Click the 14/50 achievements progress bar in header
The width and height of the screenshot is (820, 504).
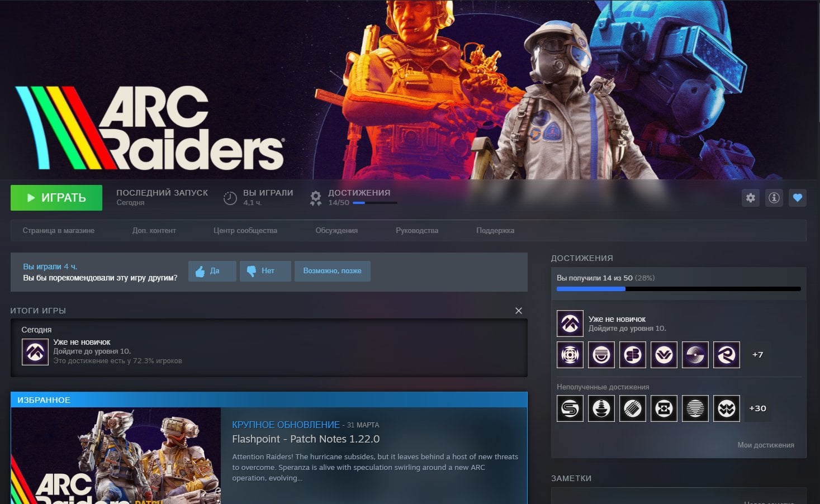coord(375,203)
